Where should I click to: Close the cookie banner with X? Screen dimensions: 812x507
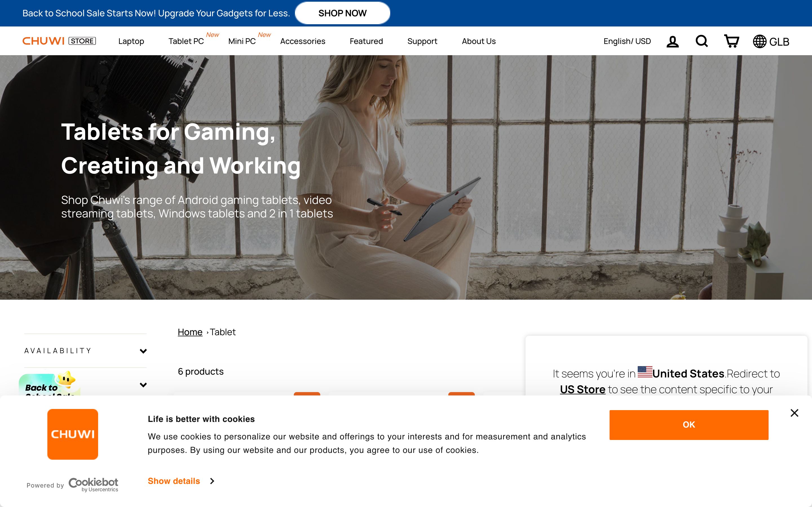(794, 413)
